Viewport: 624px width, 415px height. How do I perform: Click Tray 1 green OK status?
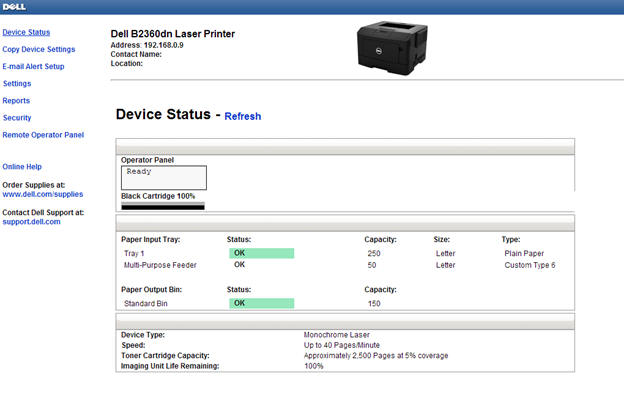click(x=261, y=253)
